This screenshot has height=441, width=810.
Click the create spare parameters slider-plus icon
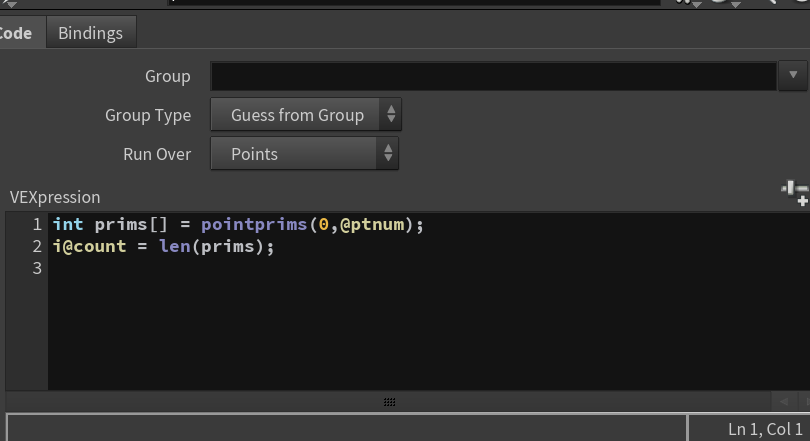tap(795, 194)
